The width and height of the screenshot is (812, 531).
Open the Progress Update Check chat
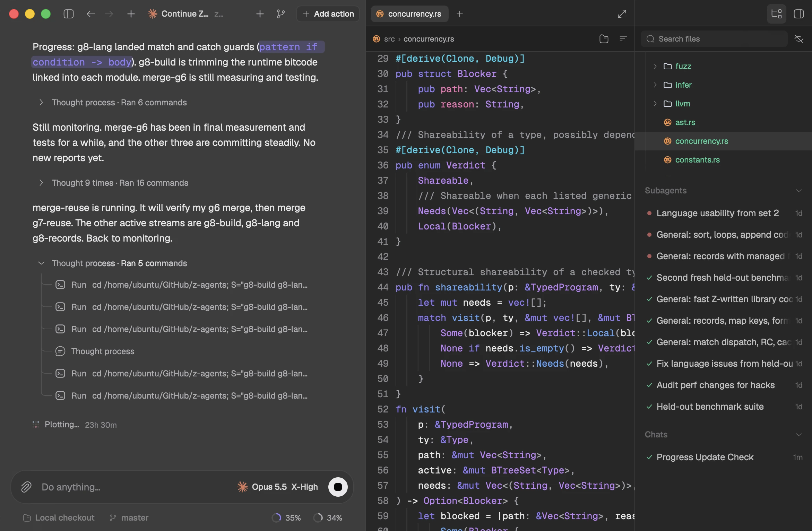(x=724, y=457)
